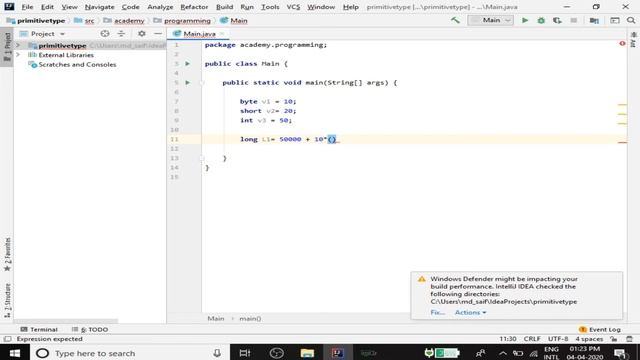The height and width of the screenshot is (360, 640).
Task: Open the Favorites tool window sidebar button
Action: pos(7,254)
